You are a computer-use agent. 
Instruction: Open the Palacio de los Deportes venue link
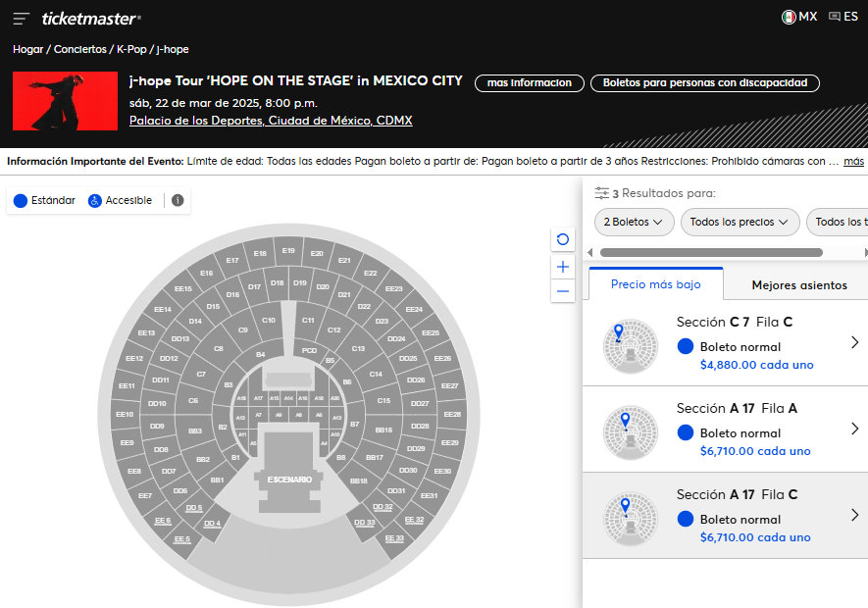[x=271, y=121]
